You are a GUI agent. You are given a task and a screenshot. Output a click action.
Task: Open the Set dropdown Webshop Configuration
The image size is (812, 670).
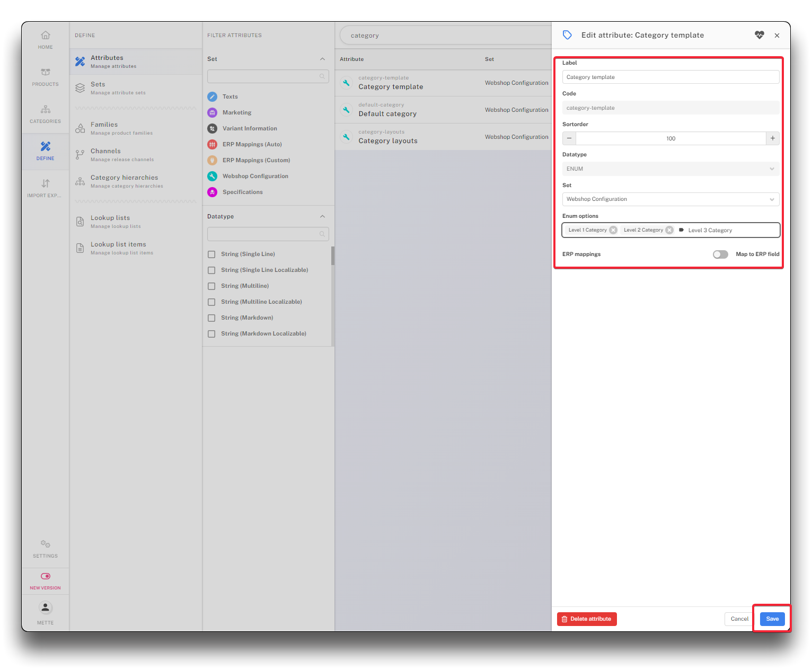point(670,199)
